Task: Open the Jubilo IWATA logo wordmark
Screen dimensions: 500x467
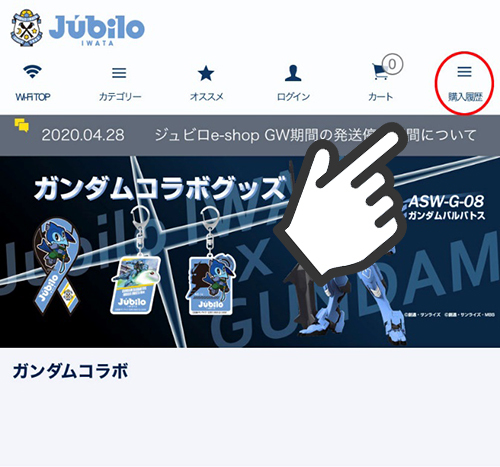Action: 97,30
